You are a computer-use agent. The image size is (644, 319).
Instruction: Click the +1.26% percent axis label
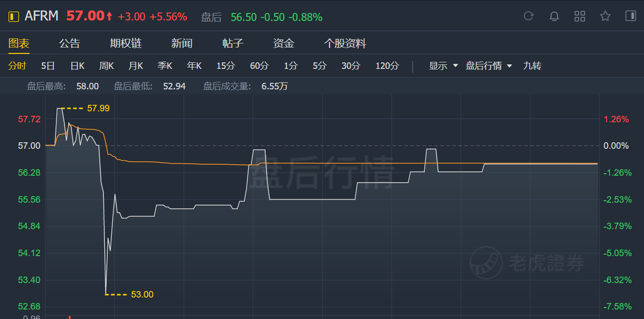click(616, 119)
